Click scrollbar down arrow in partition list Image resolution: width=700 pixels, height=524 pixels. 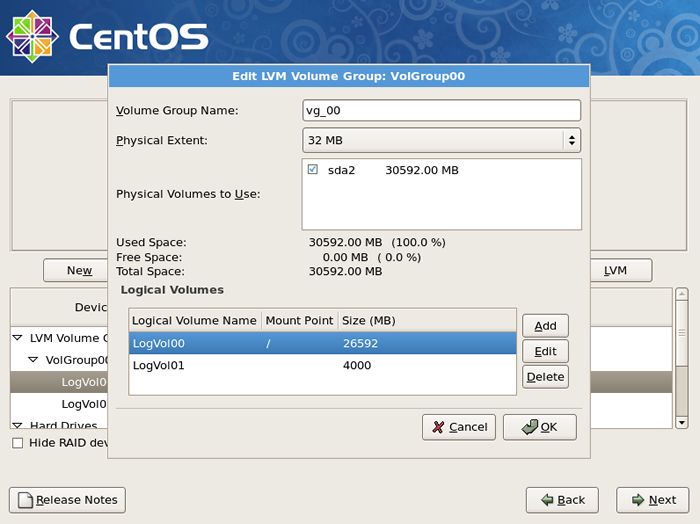[x=682, y=422]
